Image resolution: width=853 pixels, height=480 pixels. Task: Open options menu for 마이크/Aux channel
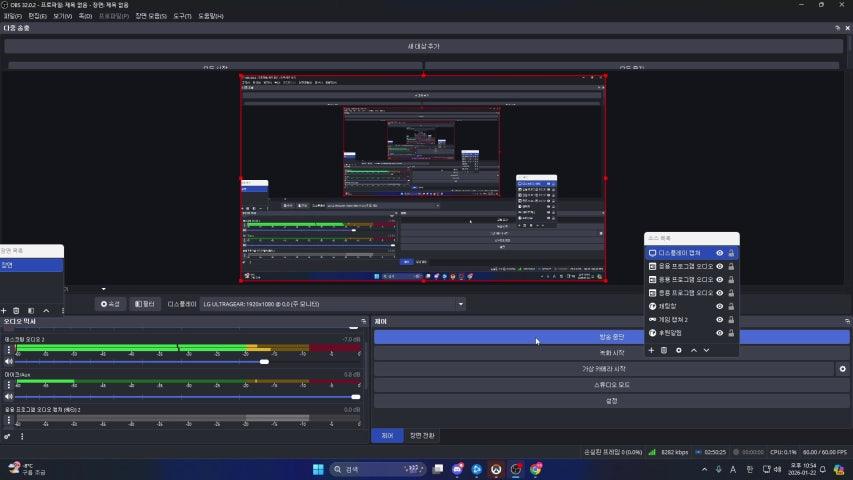[9, 383]
